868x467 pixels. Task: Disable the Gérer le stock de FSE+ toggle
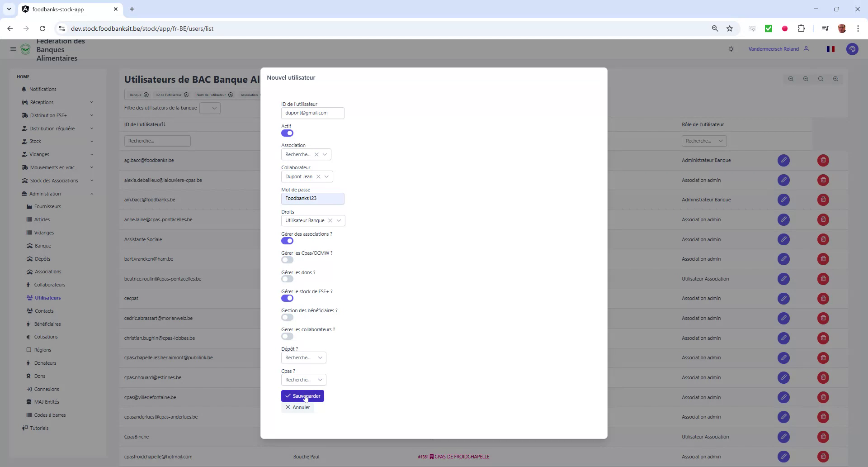pos(287,298)
